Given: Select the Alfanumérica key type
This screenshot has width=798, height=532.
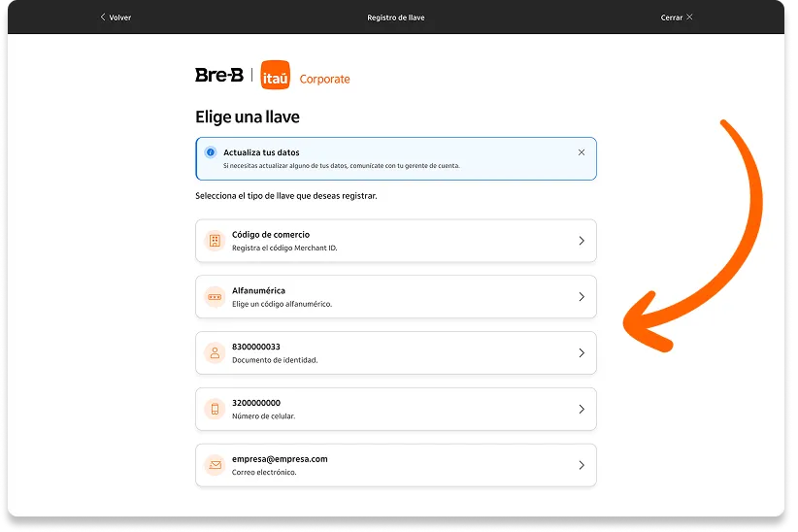Looking at the screenshot, I should click(x=396, y=297).
